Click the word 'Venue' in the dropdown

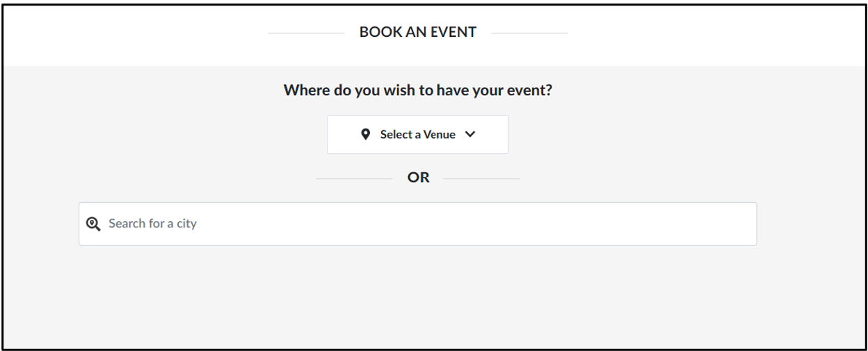point(440,135)
